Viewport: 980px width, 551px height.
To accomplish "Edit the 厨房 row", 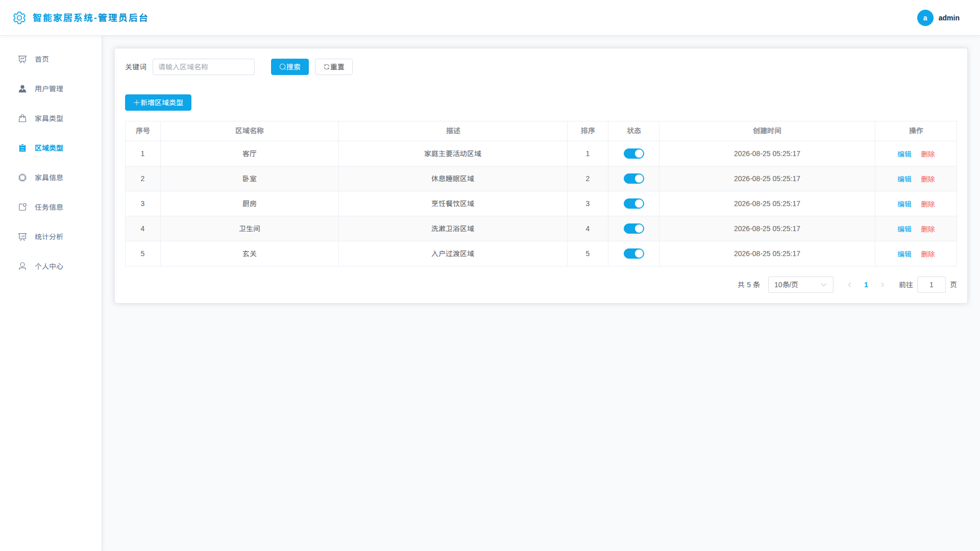I will (x=904, y=204).
